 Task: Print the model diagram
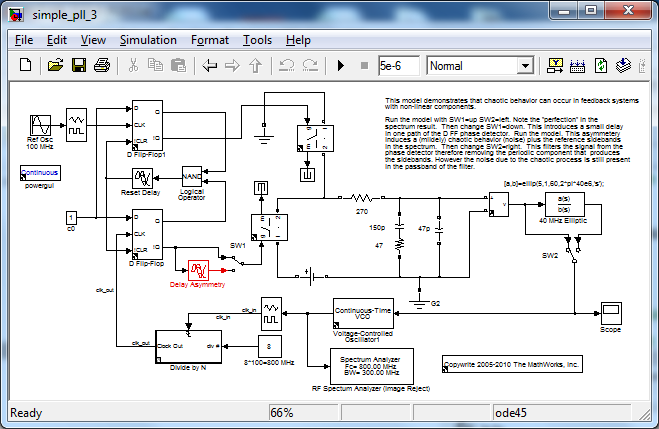101,66
